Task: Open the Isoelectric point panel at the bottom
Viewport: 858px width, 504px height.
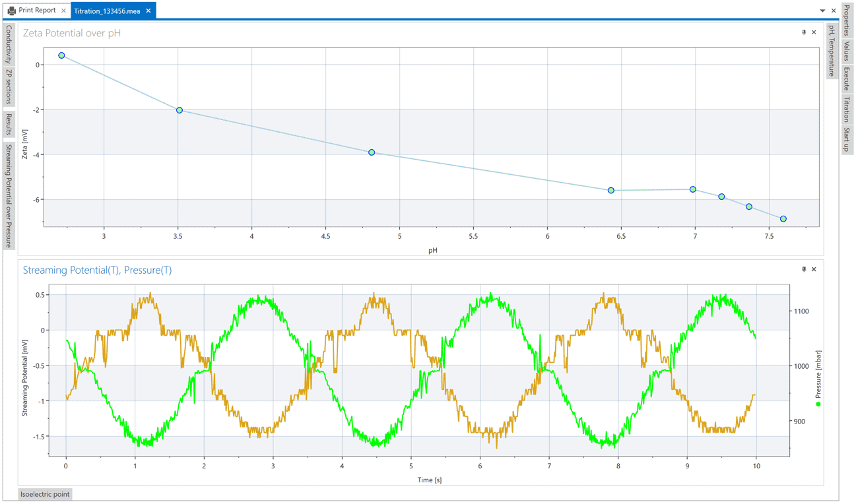Action: 44,493
